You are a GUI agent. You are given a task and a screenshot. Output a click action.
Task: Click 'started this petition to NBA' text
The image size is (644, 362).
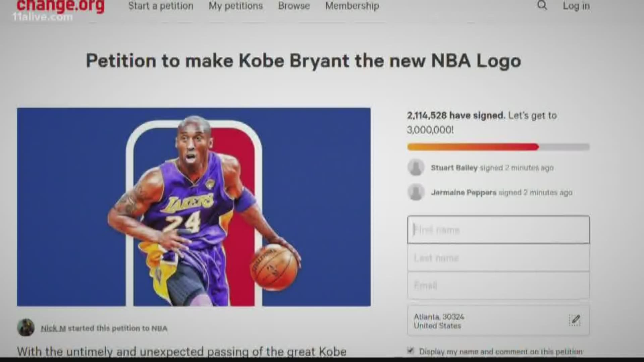[118, 328]
